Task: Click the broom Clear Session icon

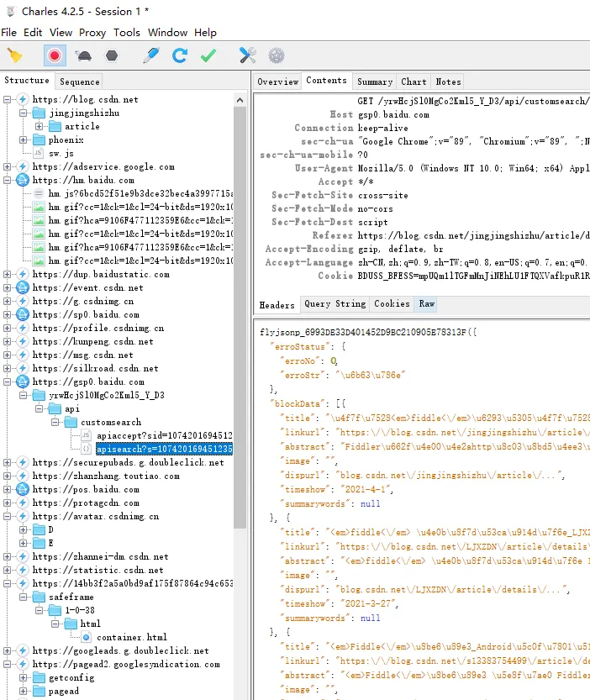Action: tap(15, 55)
